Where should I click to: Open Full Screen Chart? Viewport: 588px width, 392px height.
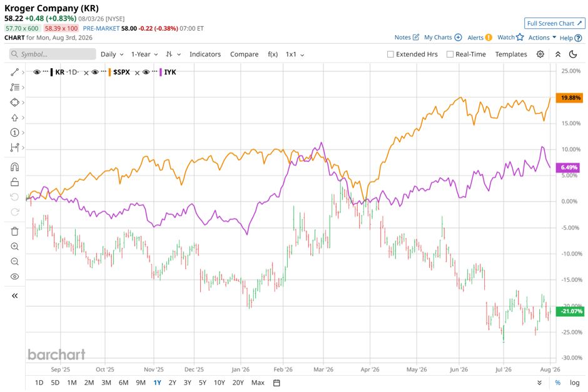pos(554,23)
